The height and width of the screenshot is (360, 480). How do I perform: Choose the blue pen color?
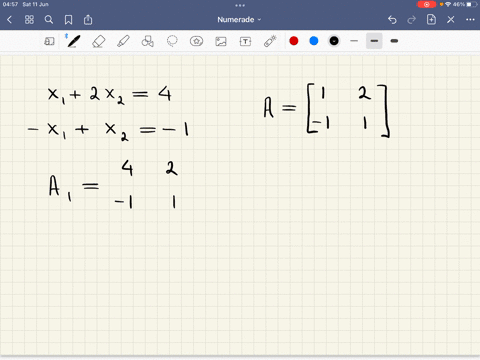tap(314, 41)
